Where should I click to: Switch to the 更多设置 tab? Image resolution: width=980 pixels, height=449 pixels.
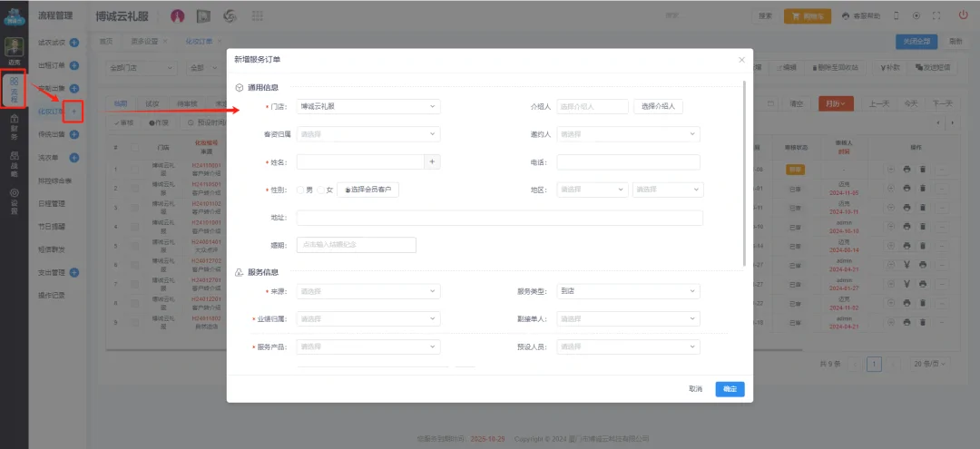(x=144, y=42)
